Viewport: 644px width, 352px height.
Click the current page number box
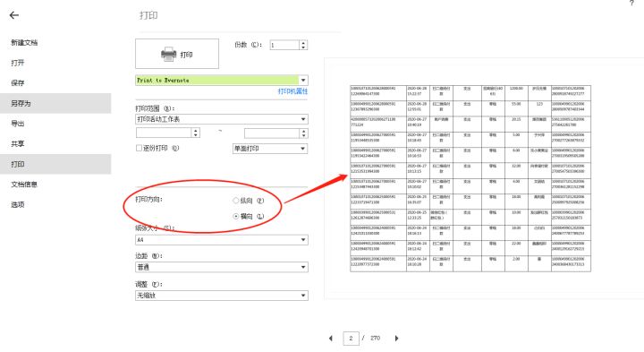pyautogui.click(x=351, y=339)
